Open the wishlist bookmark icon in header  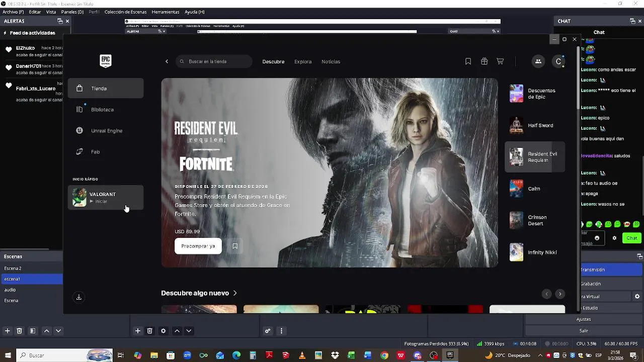coord(468,61)
